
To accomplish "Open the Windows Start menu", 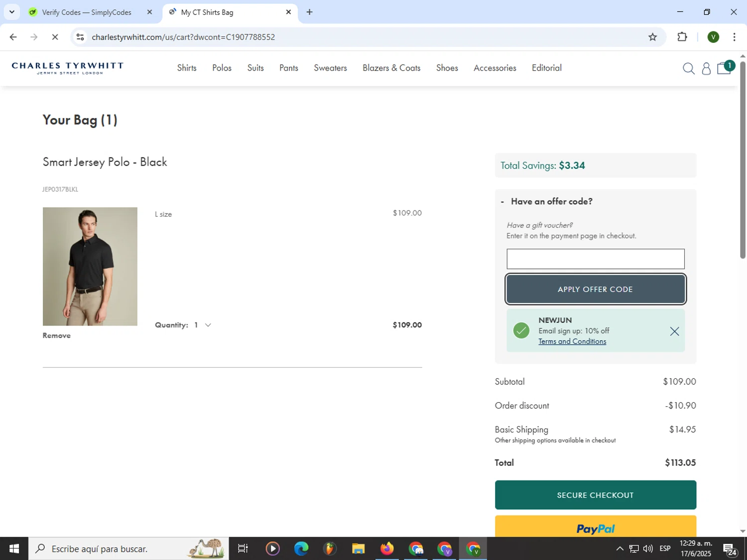I will 14,549.
